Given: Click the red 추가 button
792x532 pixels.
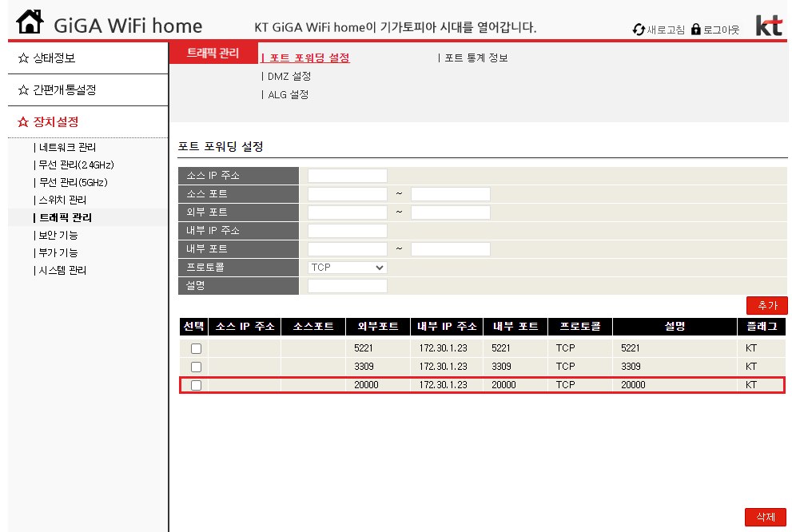Looking at the screenshot, I should [x=767, y=305].
